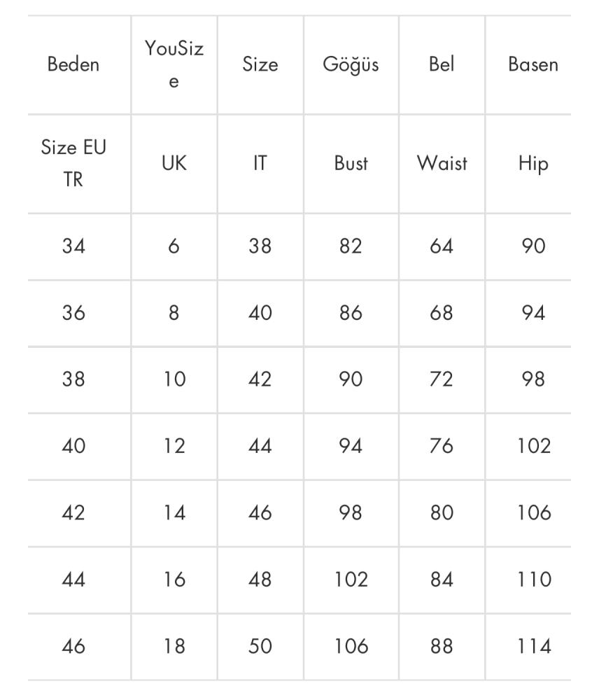Select bust value 94 in size 40 row
Screen dimensions: 599x700
(351, 447)
